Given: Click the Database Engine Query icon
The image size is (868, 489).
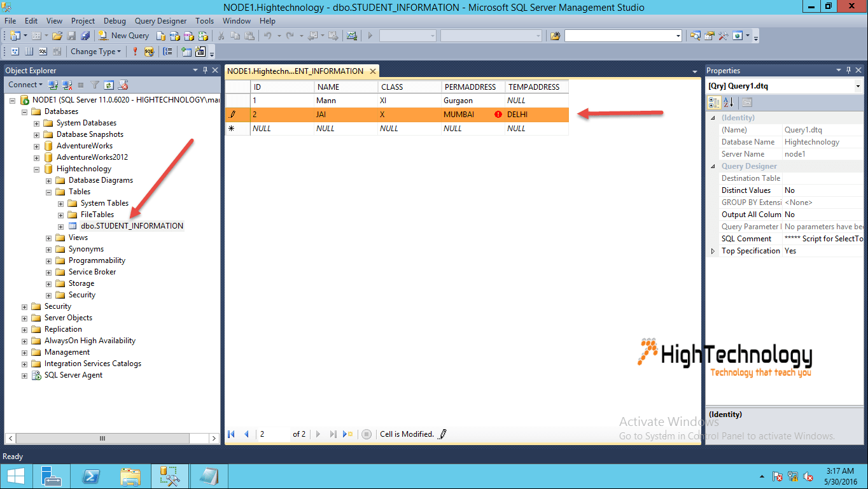Looking at the screenshot, I should click(x=160, y=36).
